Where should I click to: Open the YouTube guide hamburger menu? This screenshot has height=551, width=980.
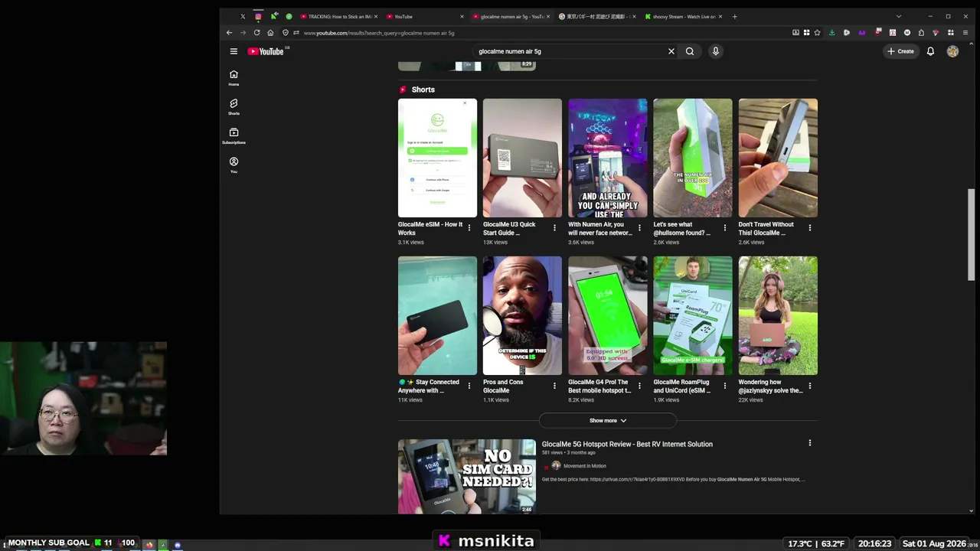point(234,51)
